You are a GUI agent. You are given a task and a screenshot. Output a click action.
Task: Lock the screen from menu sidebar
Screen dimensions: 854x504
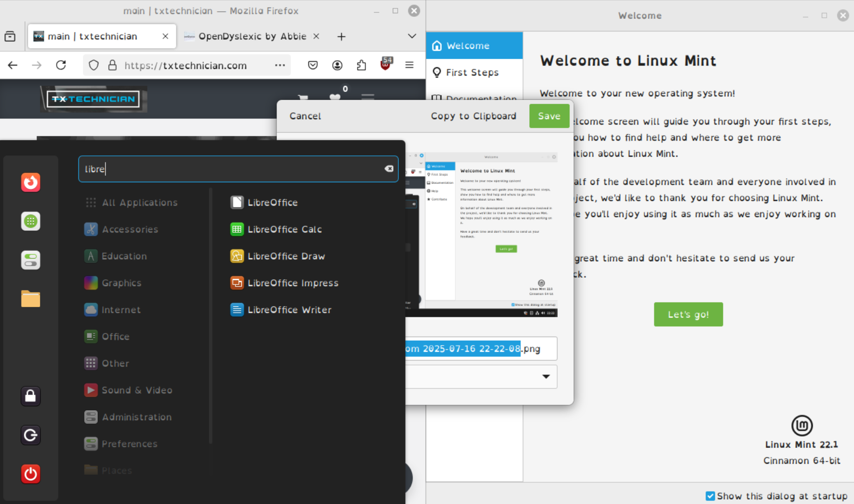[30, 396]
